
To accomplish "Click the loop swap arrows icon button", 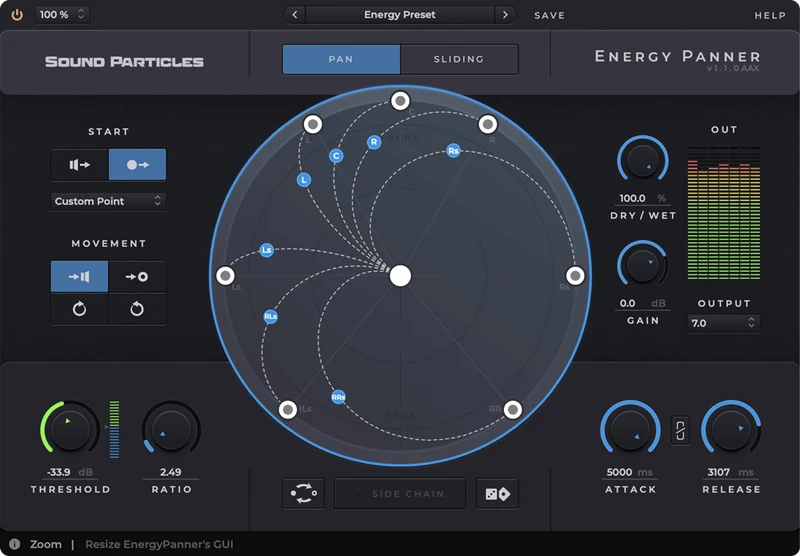I will tap(304, 493).
